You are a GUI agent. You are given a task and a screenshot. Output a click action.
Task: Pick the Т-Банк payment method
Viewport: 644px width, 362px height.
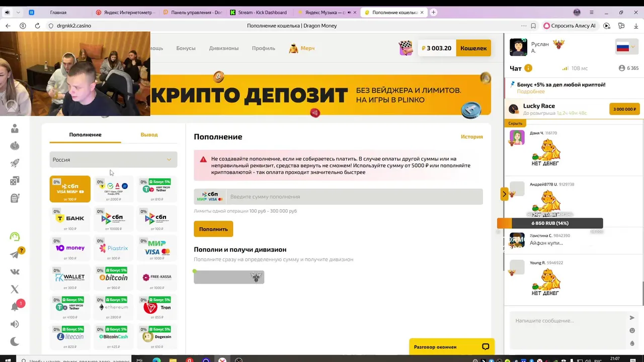point(70,219)
